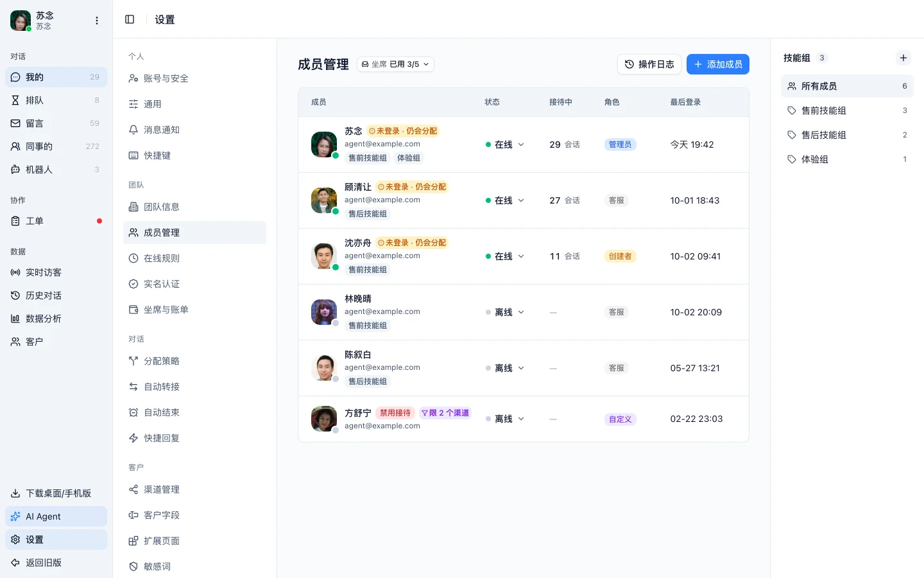Open 数据分析 page

click(x=56, y=319)
